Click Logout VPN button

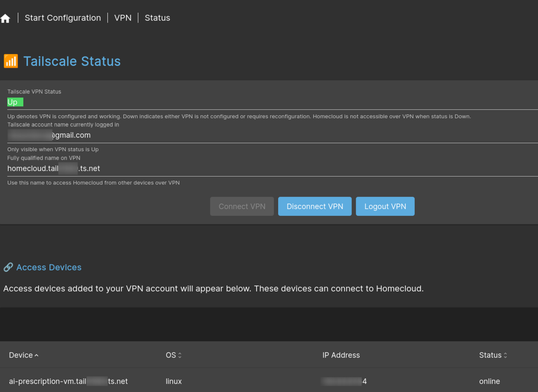(x=385, y=207)
